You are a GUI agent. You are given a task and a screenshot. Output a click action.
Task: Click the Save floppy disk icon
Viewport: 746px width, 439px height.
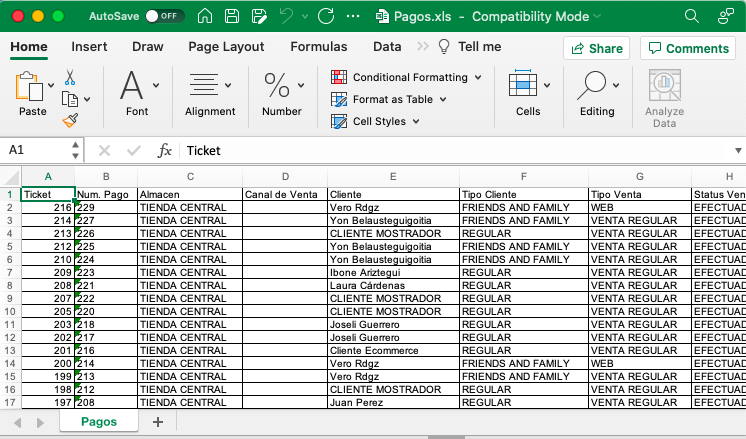click(x=232, y=16)
